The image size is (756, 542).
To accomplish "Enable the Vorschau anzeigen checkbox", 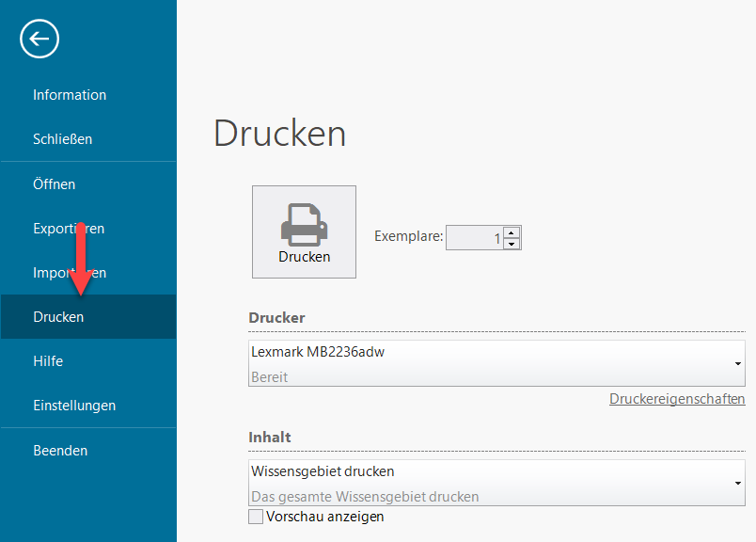I will (x=256, y=517).
